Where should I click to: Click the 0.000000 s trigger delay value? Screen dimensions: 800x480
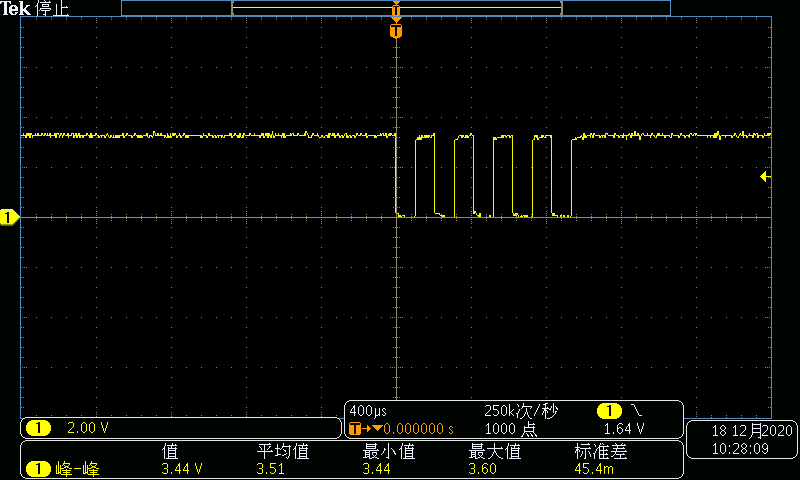(x=418, y=429)
